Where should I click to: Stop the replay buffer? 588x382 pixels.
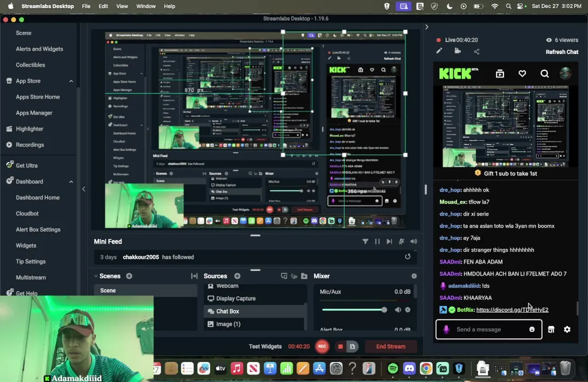(341, 346)
